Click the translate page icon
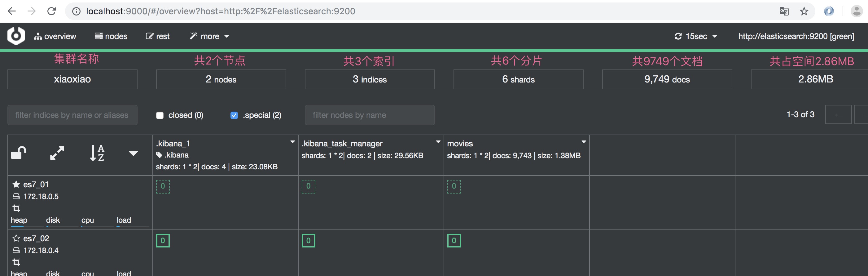 [784, 11]
